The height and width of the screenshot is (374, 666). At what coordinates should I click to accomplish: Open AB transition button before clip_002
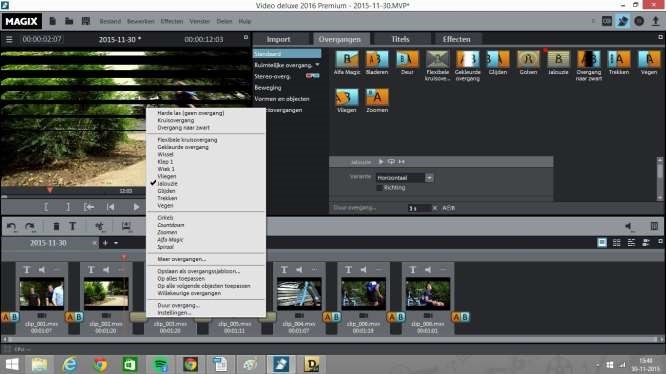click(74, 317)
